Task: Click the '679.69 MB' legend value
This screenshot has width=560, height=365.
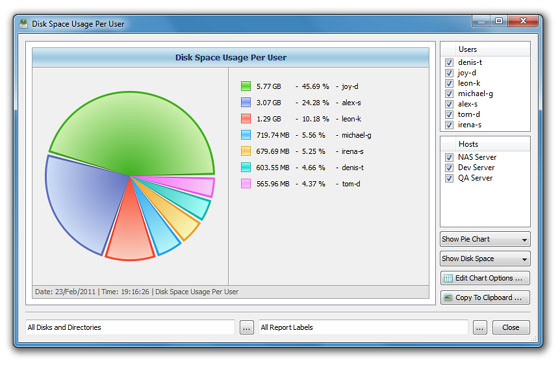Action: 272,151
